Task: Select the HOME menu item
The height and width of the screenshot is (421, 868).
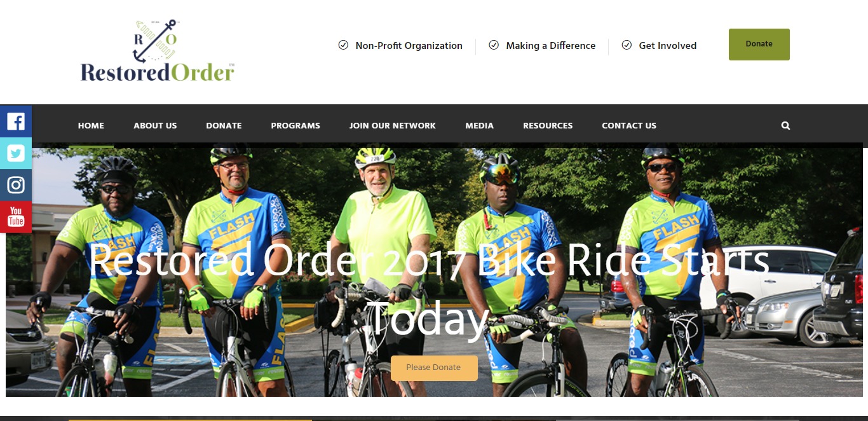Action: click(x=91, y=126)
